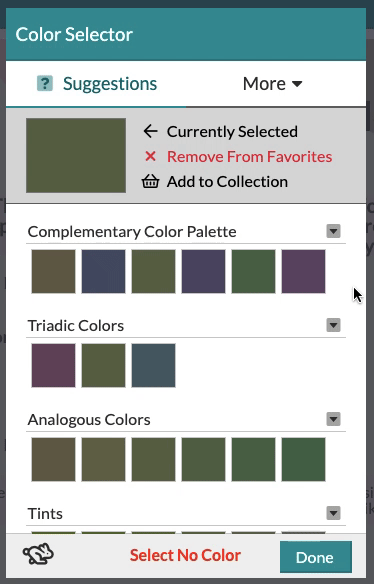
Task: Switch to the Suggestions tab
Action: pos(96,83)
